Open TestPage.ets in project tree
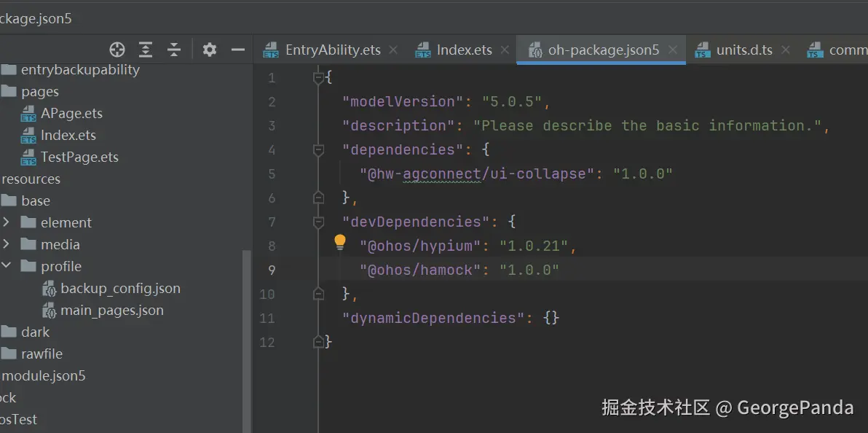 tap(79, 157)
